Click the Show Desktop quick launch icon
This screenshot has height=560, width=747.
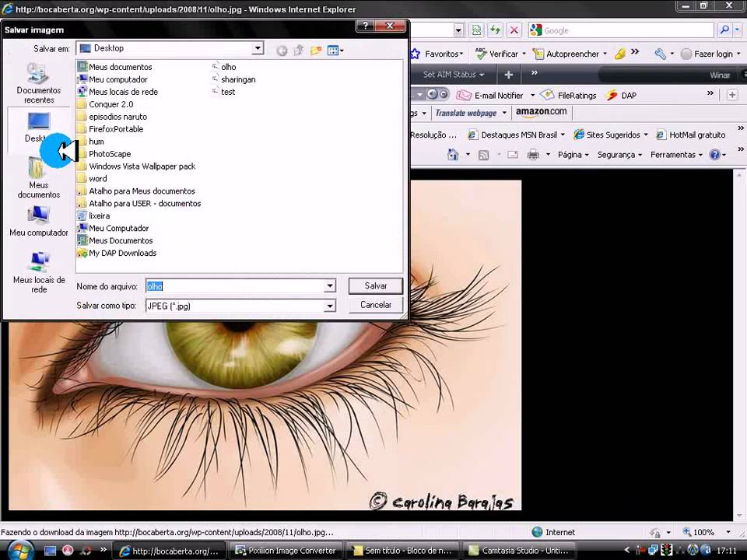click(x=50, y=551)
